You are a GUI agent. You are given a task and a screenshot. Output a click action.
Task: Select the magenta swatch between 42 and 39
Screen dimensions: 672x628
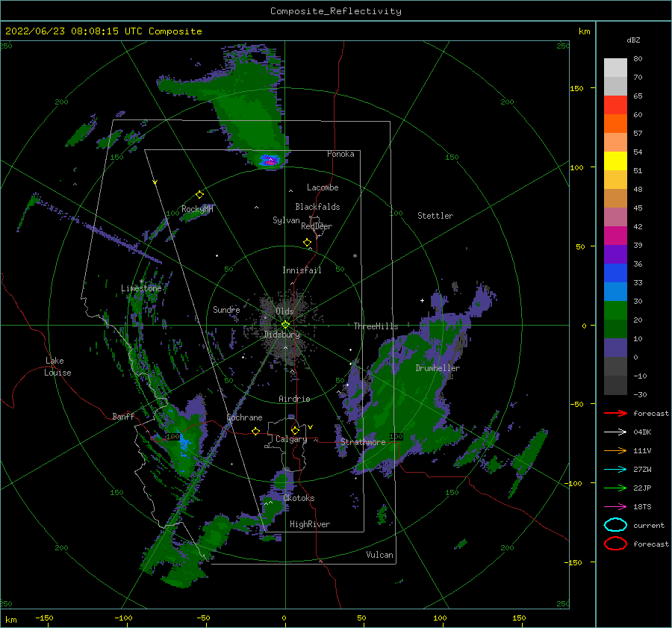[615, 236]
